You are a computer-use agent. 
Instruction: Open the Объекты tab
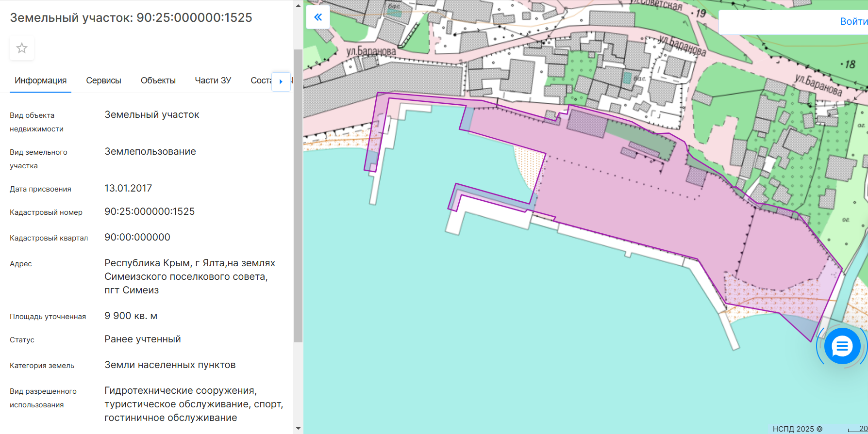(x=158, y=80)
